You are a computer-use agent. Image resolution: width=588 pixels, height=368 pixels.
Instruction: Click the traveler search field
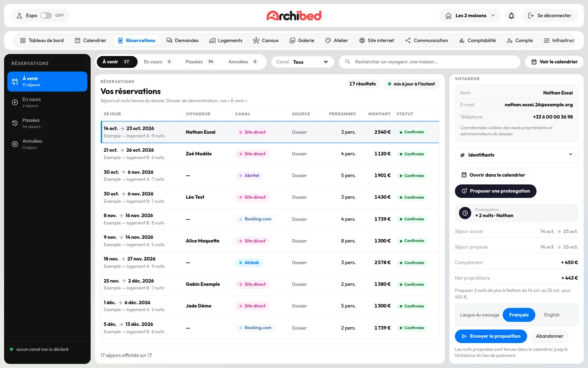tap(430, 62)
